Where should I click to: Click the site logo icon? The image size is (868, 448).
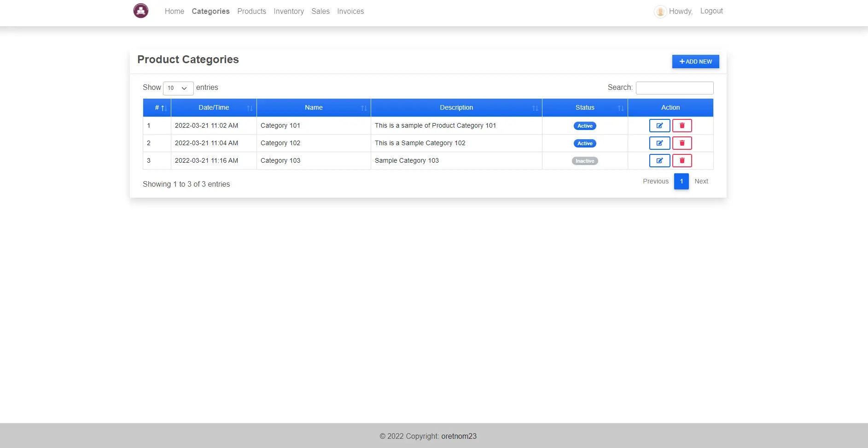click(x=141, y=11)
